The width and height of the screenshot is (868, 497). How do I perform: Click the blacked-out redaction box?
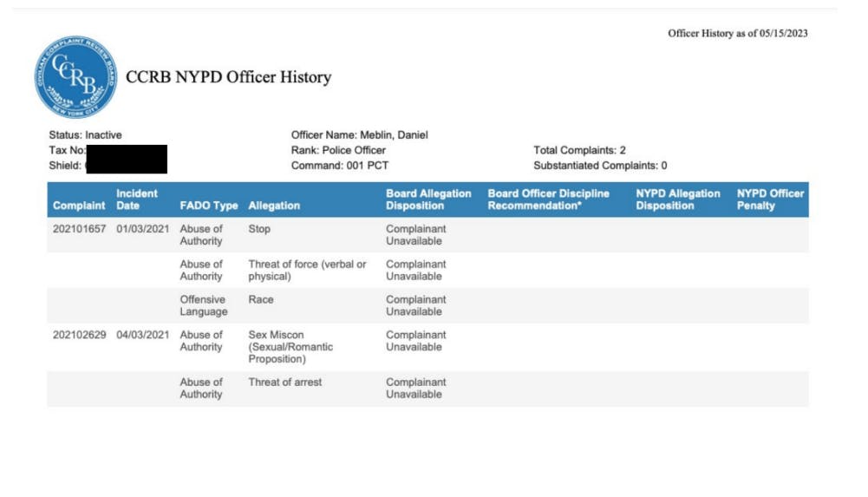[x=127, y=159]
